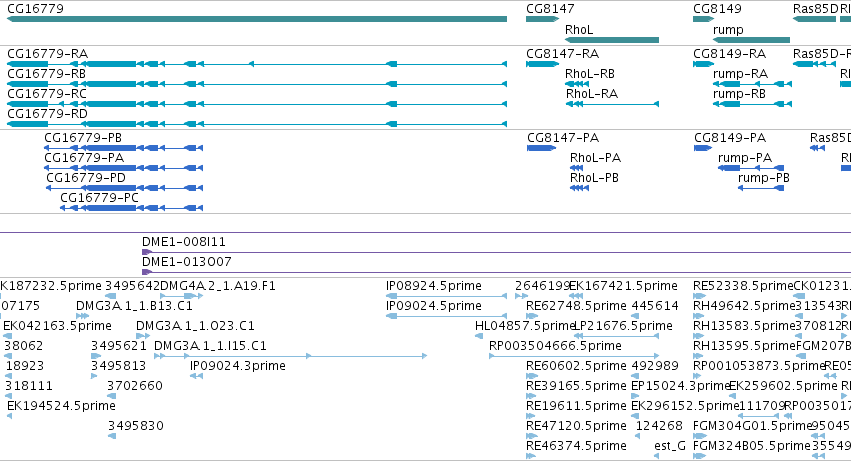Click the 318111 EST entry

[8, 396]
